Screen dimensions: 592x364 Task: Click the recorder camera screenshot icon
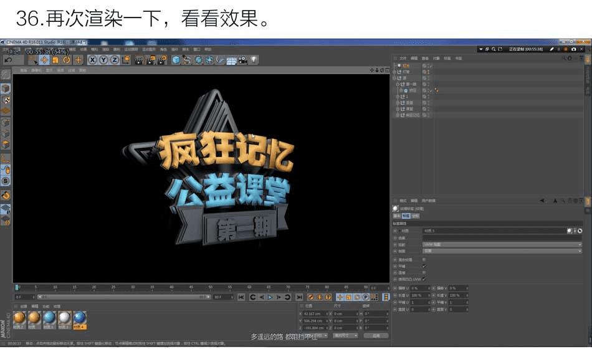pyautogui.click(x=574, y=49)
